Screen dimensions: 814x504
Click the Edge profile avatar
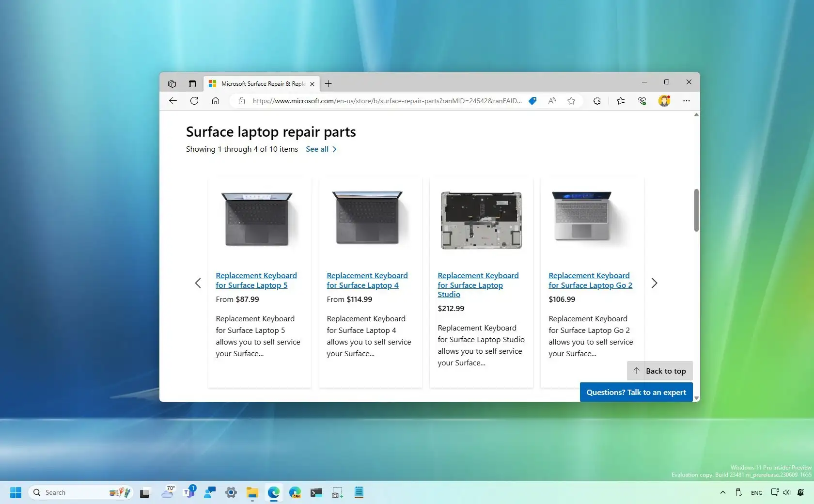click(x=664, y=101)
